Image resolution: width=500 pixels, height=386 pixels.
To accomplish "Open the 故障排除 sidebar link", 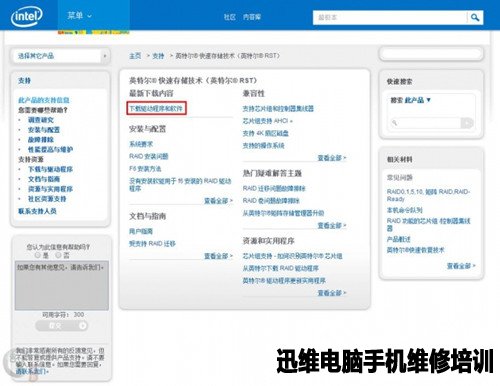I will point(41,140).
